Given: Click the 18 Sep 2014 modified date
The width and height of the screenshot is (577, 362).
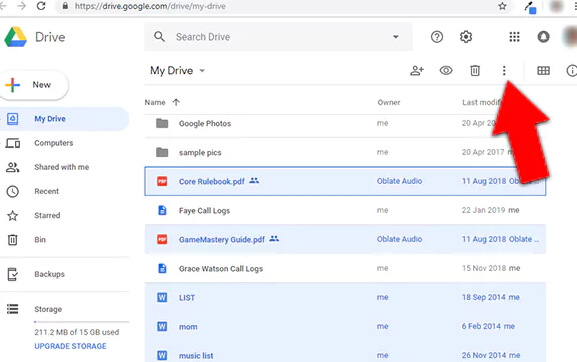Looking at the screenshot, I should [x=484, y=297].
